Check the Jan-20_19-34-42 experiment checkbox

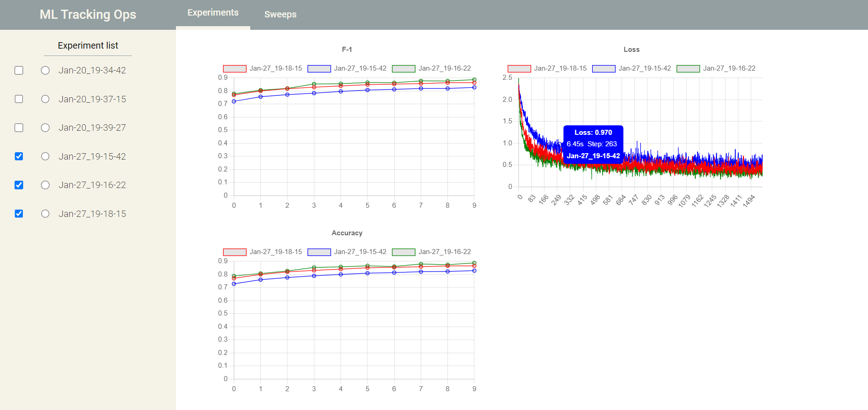(19, 70)
